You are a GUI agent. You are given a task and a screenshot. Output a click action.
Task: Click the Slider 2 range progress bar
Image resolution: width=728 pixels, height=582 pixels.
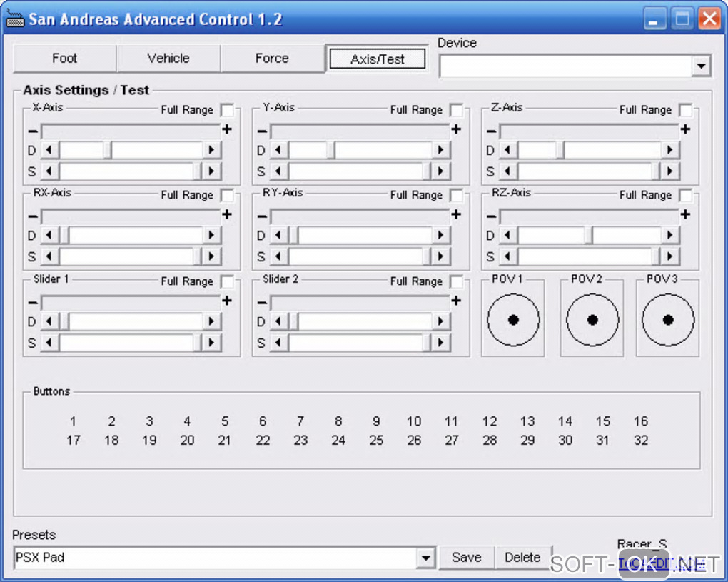pos(360,302)
